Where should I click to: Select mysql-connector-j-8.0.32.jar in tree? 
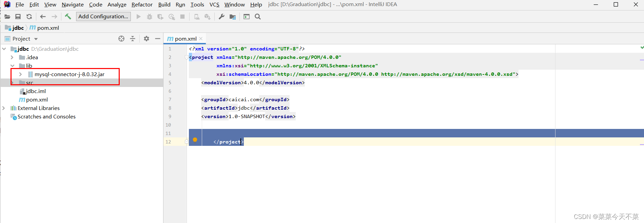[x=66, y=74]
